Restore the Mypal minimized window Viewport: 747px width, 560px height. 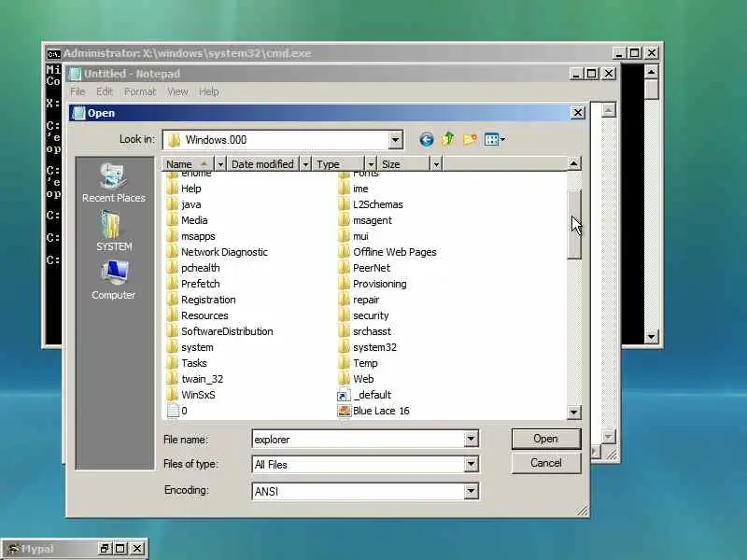click(x=105, y=549)
